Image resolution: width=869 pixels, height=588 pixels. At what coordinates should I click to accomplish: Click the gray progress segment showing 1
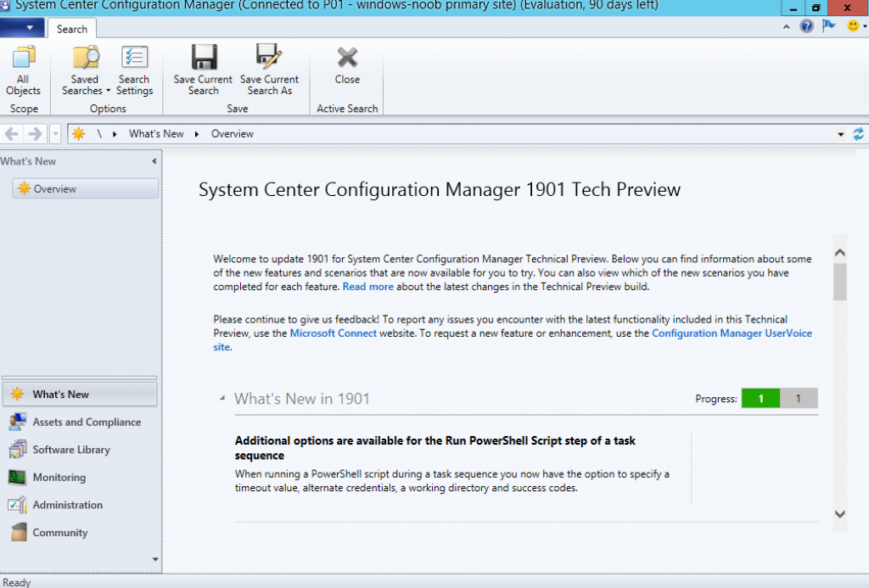[x=799, y=399]
